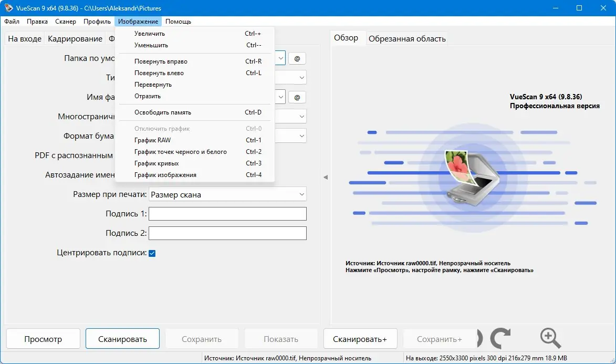Image resolution: width=616 pixels, height=364 pixels.
Task: Open the Правка menu
Action: click(x=37, y=21)
